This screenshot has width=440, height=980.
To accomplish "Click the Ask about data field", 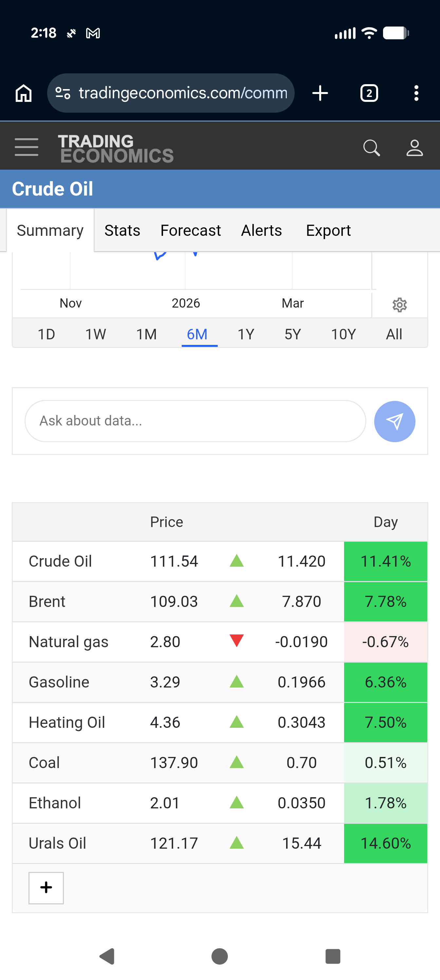I will [195, 421].
